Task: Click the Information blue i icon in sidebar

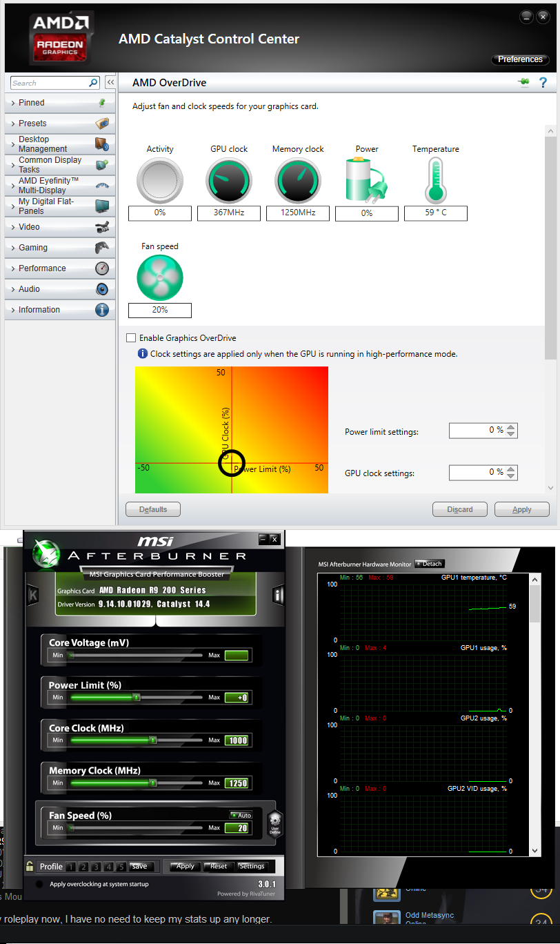Action: 102,310
